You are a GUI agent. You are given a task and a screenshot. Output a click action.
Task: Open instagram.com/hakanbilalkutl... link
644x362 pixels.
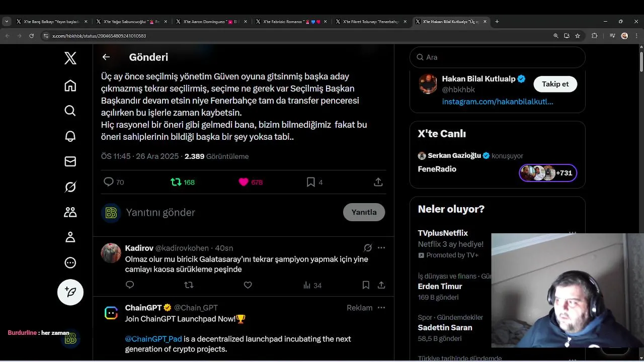498,102
